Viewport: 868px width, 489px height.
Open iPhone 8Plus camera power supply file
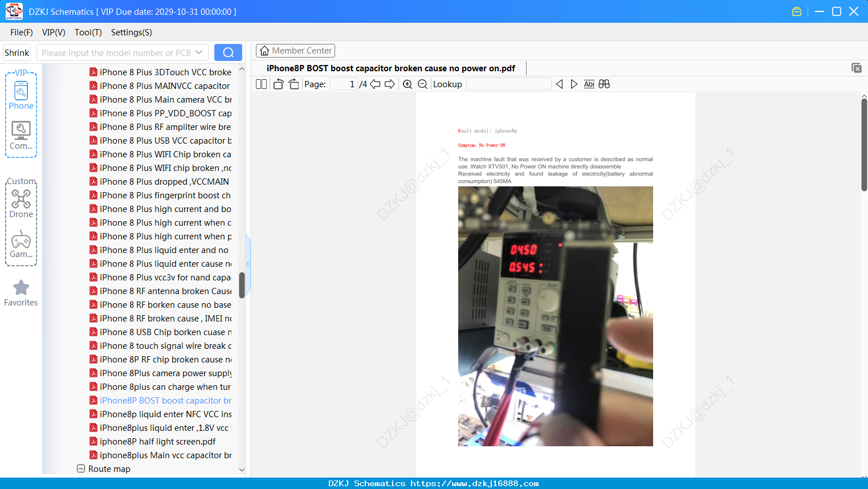166,373
